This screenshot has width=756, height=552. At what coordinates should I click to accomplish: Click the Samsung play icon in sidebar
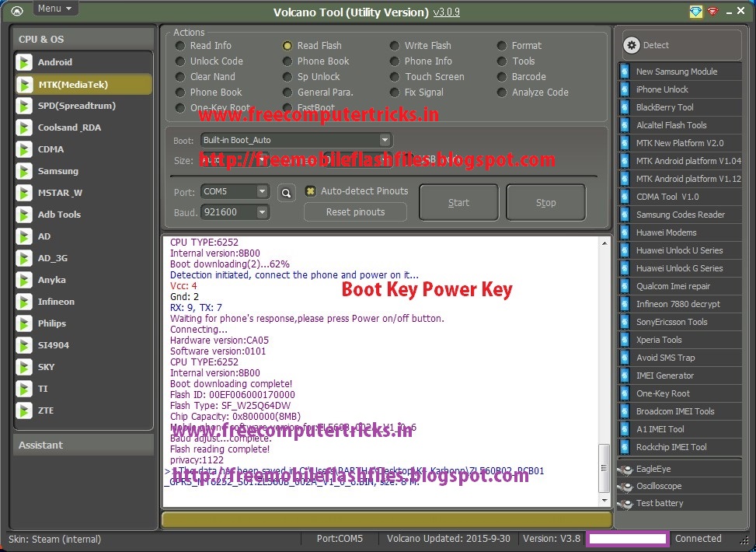[x=23, y=171]
